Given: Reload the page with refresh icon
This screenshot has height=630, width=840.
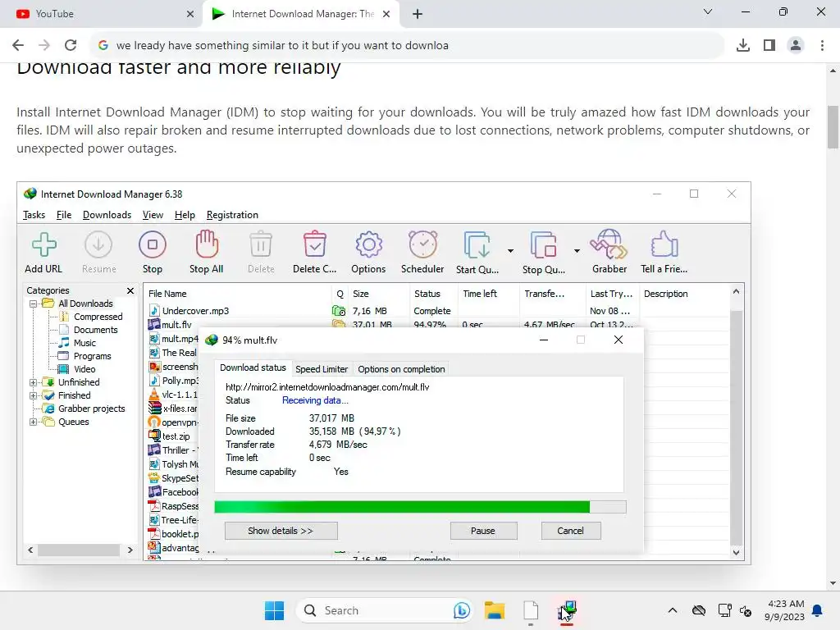Looking at the screenshot, I should (71, 46).
